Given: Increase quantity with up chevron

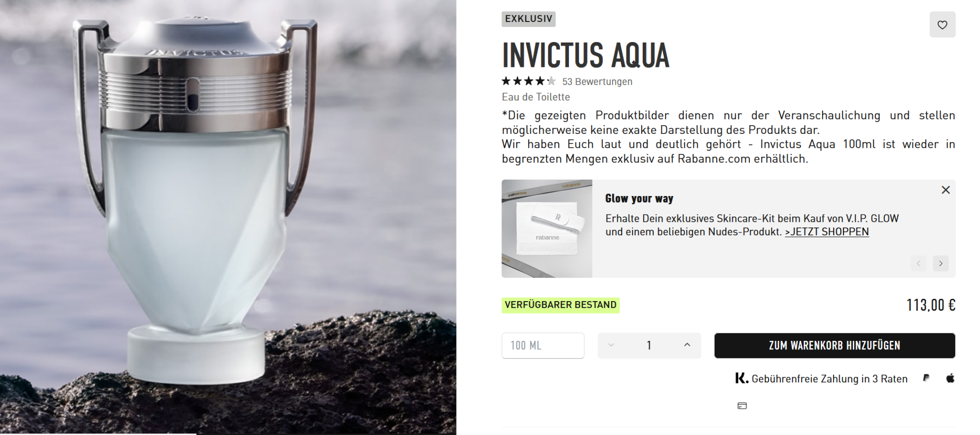Looking at the screenshot, I should [687, 345].
